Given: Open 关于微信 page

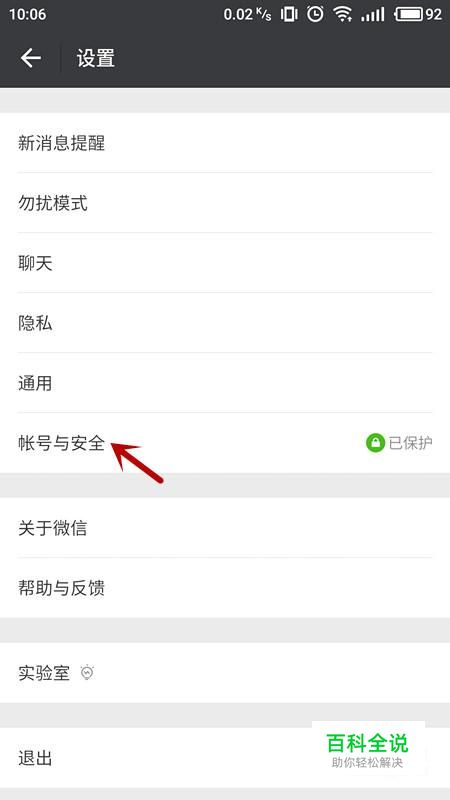Looking at the screenshot, I should 225,528.
